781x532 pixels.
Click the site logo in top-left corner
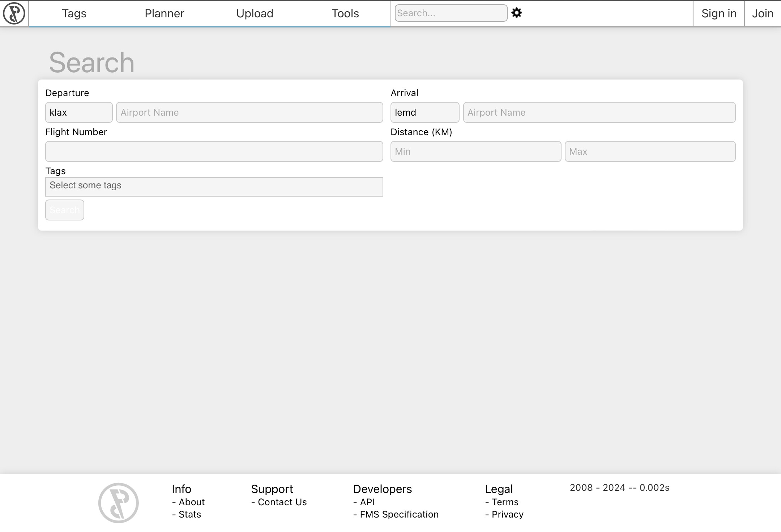pos(14,13)
